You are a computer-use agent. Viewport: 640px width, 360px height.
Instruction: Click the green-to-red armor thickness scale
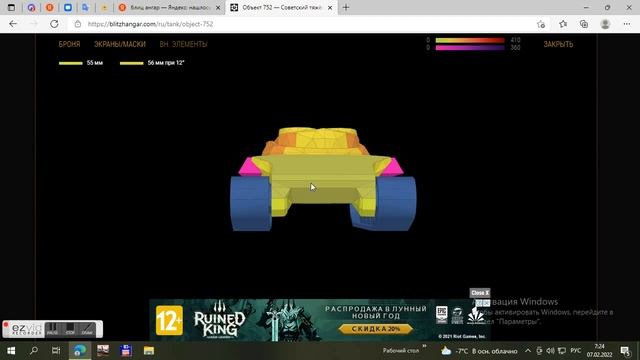[x=470, y=40]
